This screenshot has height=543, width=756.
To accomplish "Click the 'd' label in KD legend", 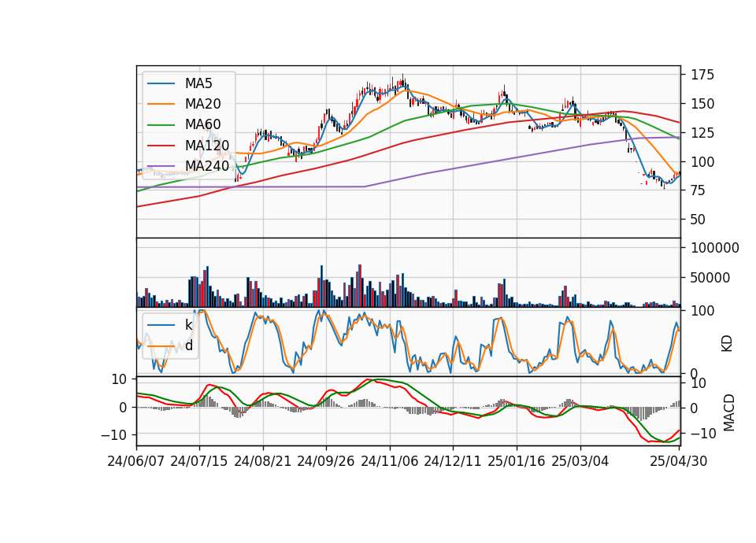I will [x=189, y=345].
